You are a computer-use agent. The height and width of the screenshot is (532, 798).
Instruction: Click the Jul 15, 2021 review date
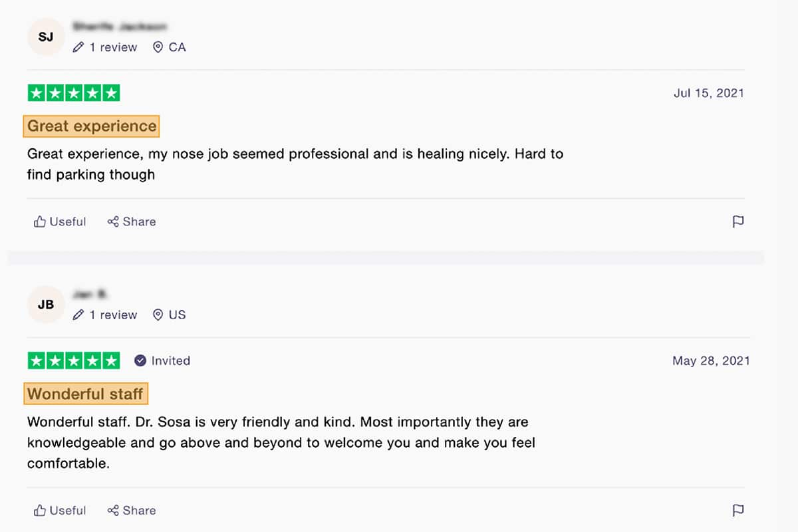pyautogui.click(x=708, y=93)
